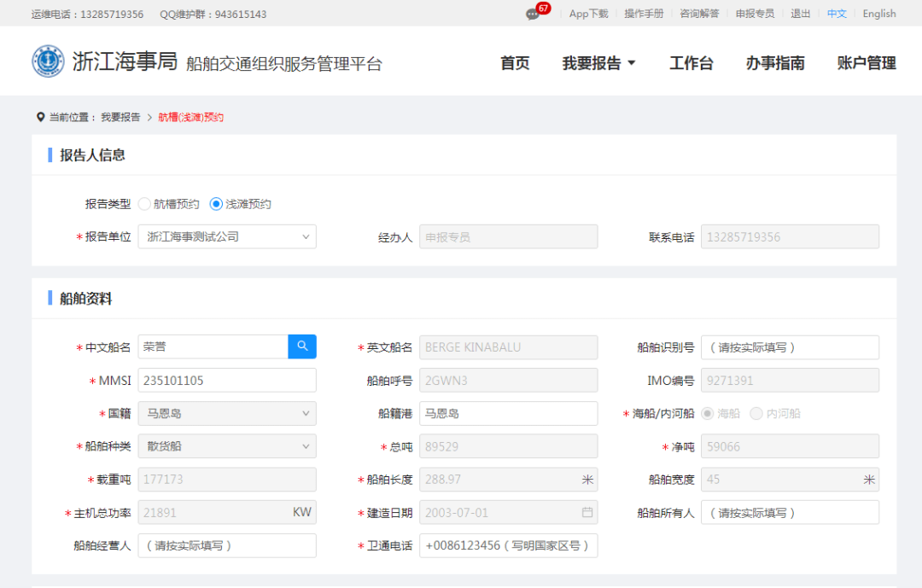Click the 操作手册 item in the top bar
The width and height of the screenshot is (922, 588).
pos(645,14)
